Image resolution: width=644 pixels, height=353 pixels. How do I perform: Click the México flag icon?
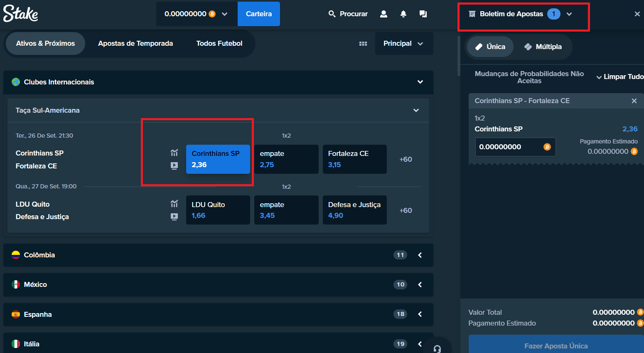click(x=16, y=284)
